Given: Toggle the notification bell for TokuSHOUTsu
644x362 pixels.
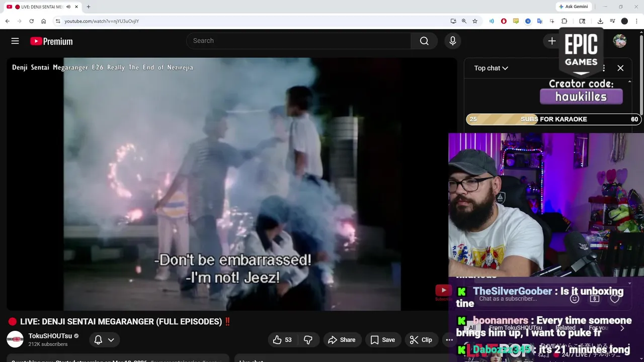Looking at the screenshot, I should [98, 340].
